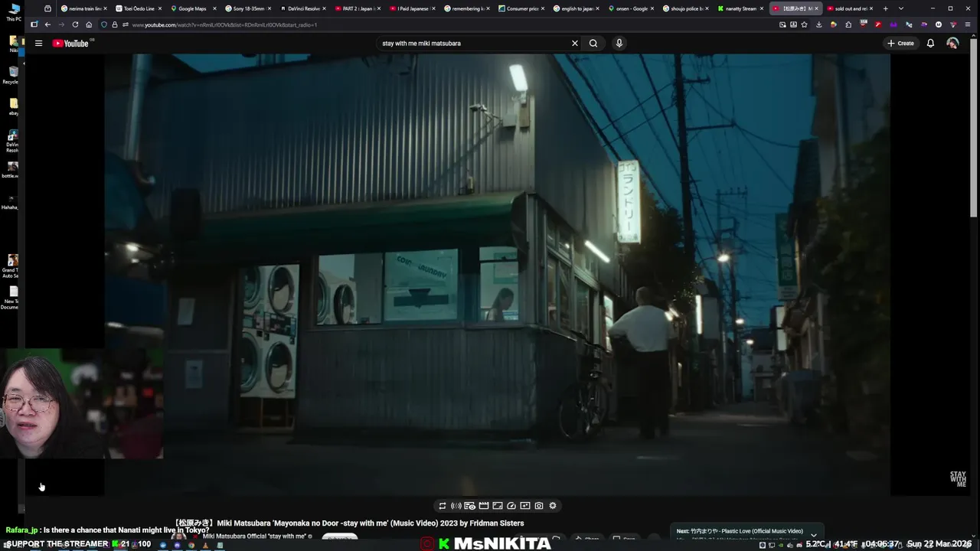The image size is (980, 551).
Task: Open the DaVinci Resolve desktop shortcut
Action: point(12,140)
